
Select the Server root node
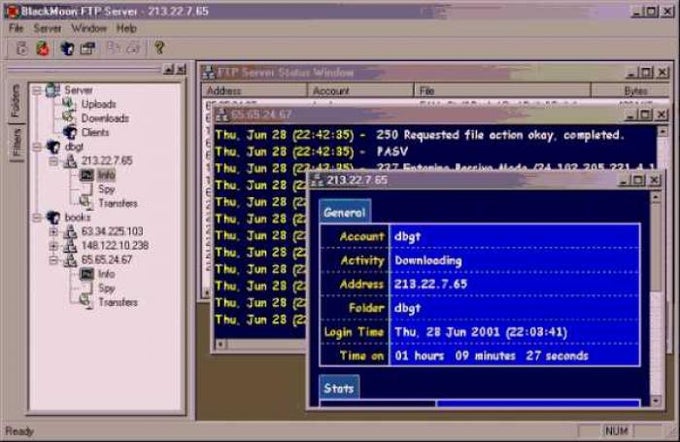click(x=78, y=90)
